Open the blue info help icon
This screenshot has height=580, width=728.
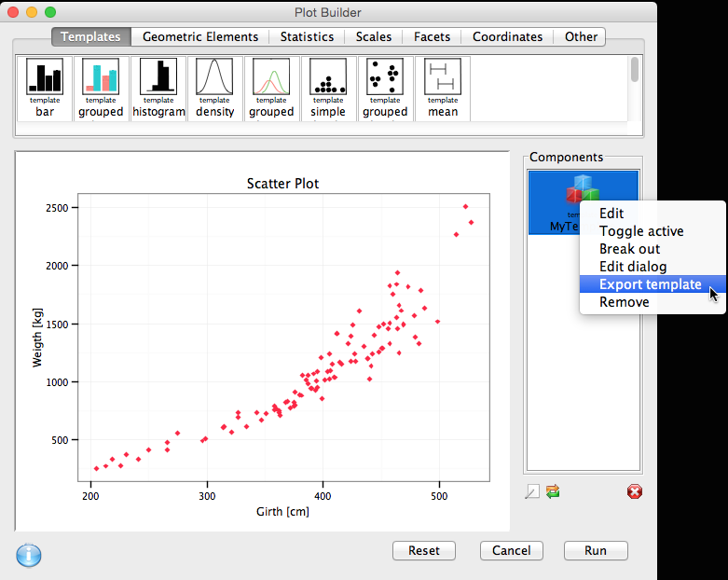(x=29, y=555)
